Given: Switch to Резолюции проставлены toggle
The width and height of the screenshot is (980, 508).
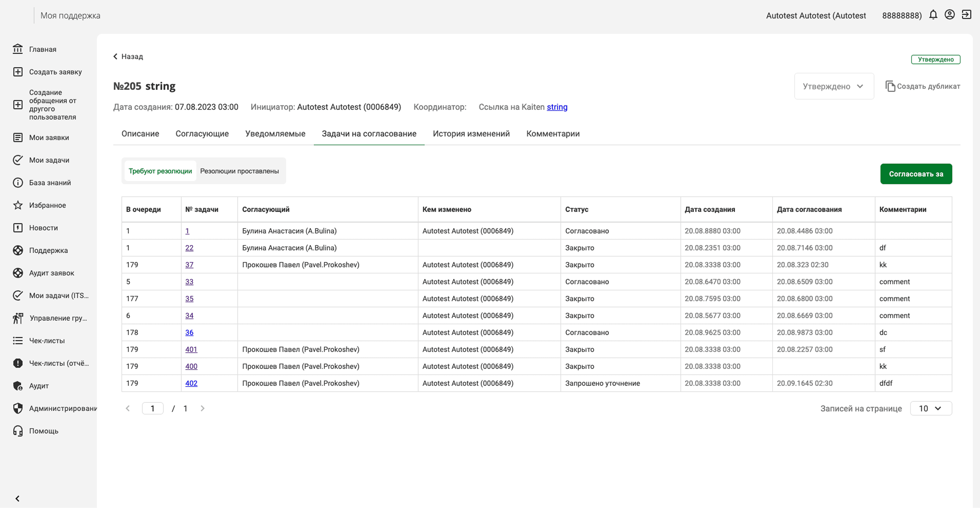Looking at the screenshot, I should (239, 171).
